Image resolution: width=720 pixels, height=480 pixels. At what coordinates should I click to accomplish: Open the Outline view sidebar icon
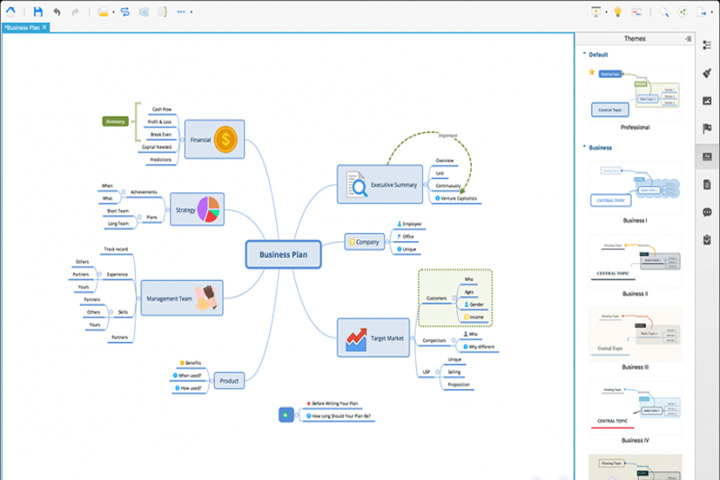[x=707, y=45]
